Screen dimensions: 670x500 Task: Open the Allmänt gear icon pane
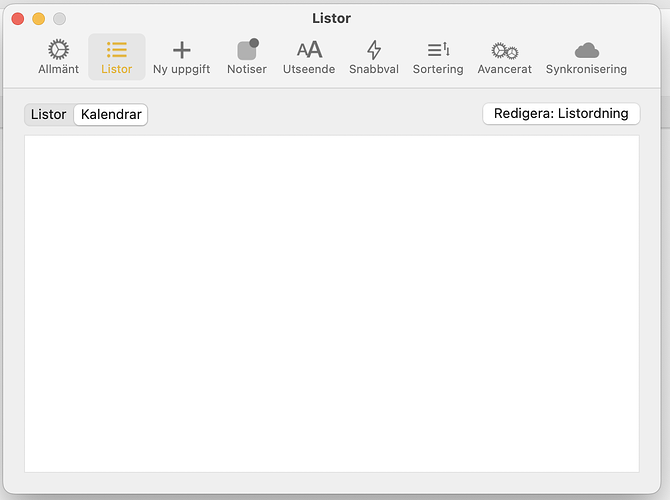(58, 50)
